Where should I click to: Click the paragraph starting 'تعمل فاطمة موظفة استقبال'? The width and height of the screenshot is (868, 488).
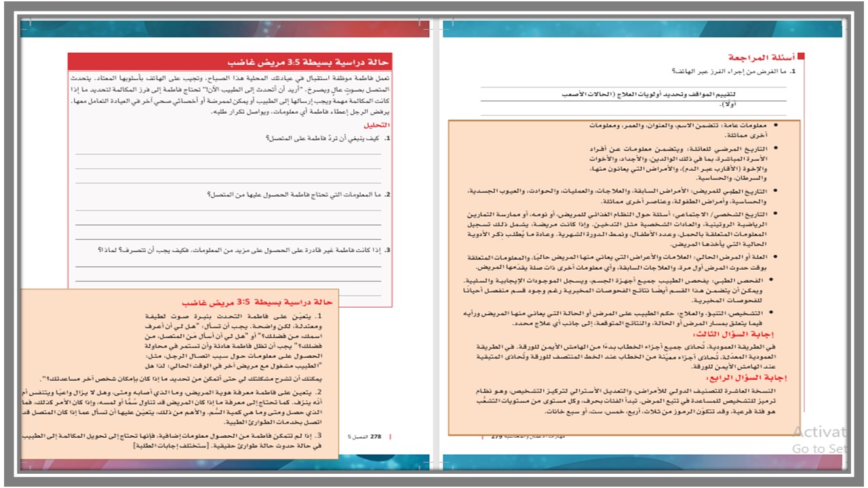point(232,95)
